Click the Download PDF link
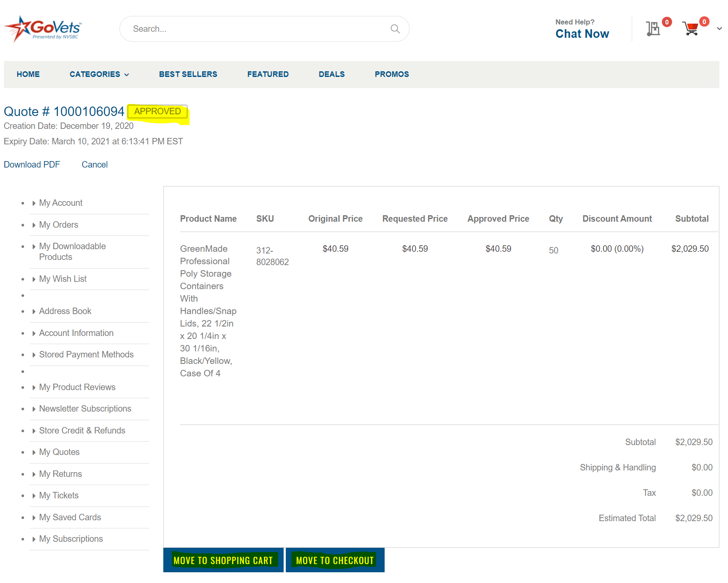The height and width of the screenshot is (583, 728). [32, 164]
